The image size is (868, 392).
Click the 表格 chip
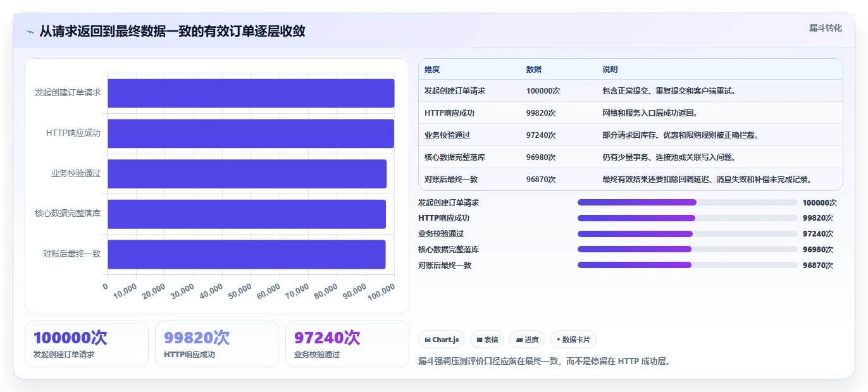click(487, 340)
